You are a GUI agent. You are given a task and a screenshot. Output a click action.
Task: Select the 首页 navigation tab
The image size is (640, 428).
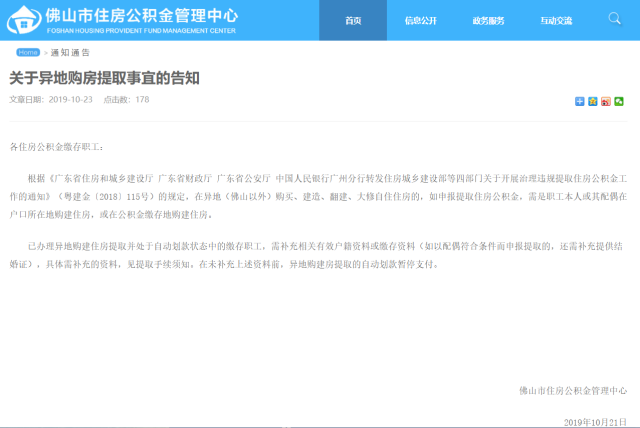tap(353, 20)
